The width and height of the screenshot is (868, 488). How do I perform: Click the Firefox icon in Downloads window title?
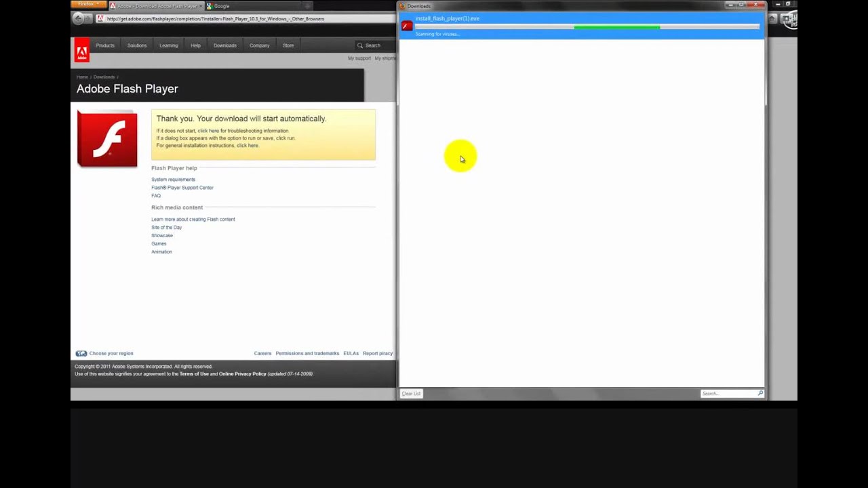tap(402, 6)
